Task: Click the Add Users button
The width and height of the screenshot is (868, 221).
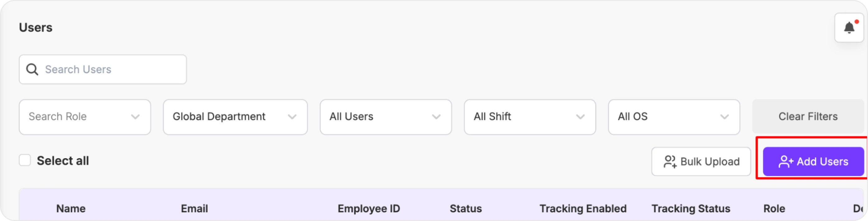Action: (x=813, y=162)
